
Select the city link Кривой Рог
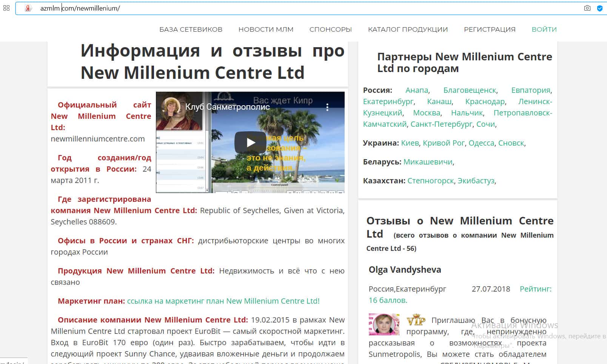[x=444, y=143]
